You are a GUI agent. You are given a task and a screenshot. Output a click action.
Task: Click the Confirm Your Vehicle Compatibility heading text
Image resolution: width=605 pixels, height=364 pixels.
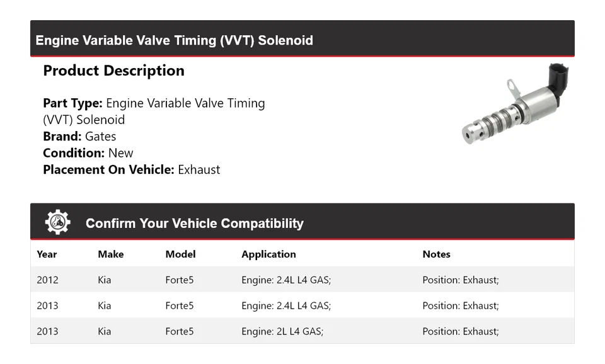[194, 224]
